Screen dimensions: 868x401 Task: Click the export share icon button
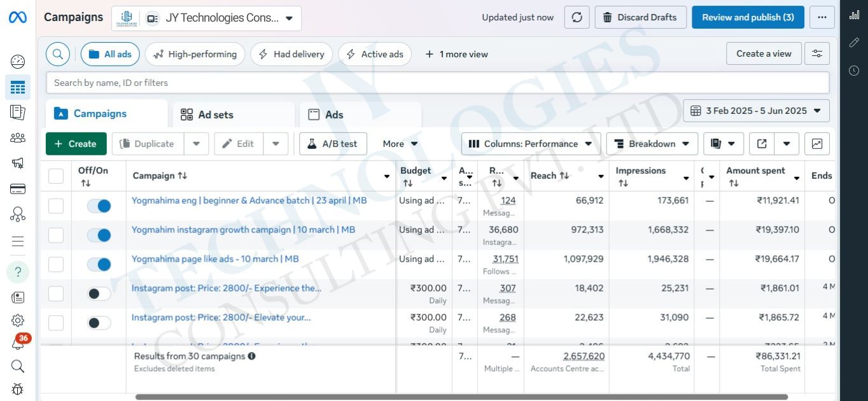762,144
